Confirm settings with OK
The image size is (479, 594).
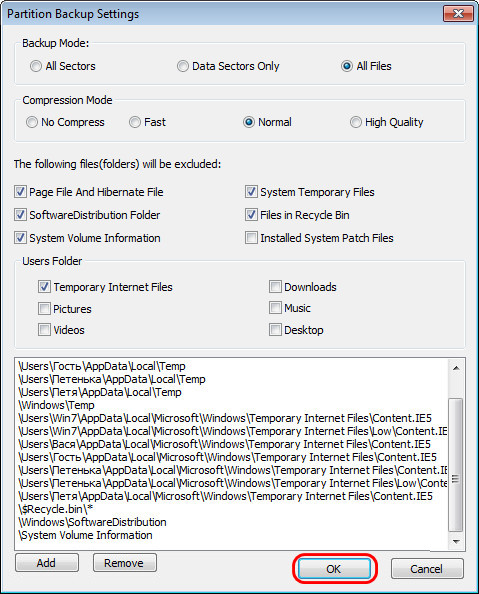(334, 569)
